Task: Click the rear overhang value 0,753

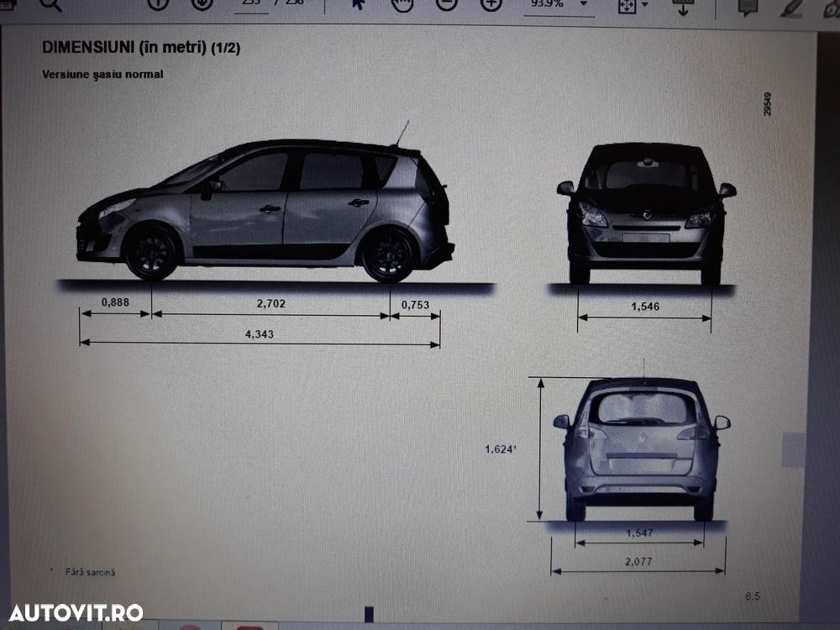Action: click(415, 305)
